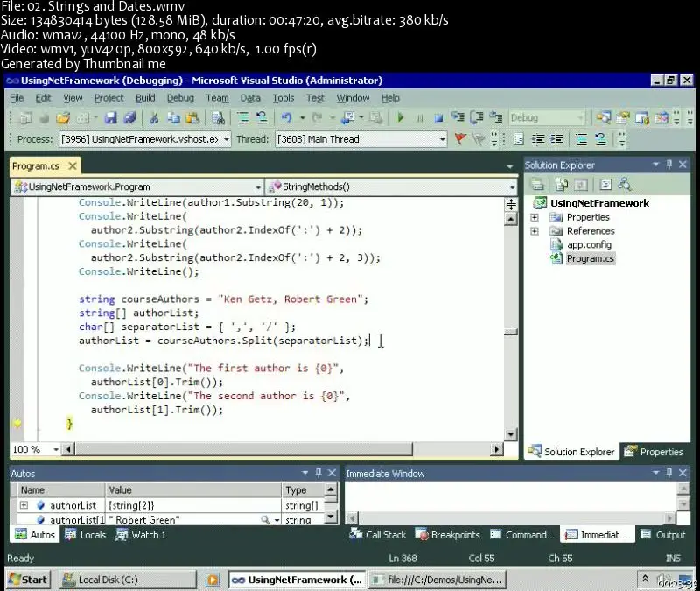700x591 pixels.
Task: Click Solution Explorer's Properties toolbar icon
Action: [x=537, y=185]
